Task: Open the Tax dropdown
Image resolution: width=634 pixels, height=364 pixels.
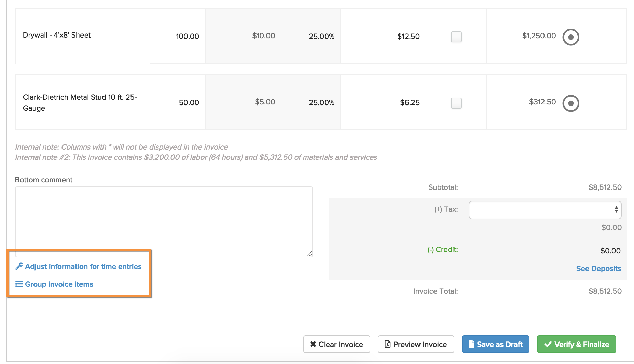Action: pos(545,210)
